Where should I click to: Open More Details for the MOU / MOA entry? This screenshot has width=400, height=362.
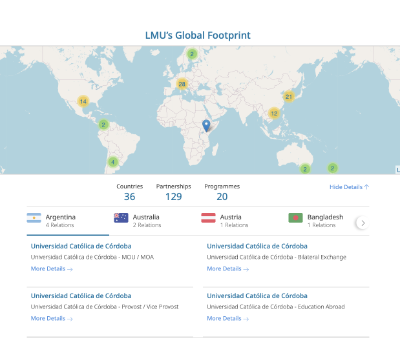pos(52,269)
